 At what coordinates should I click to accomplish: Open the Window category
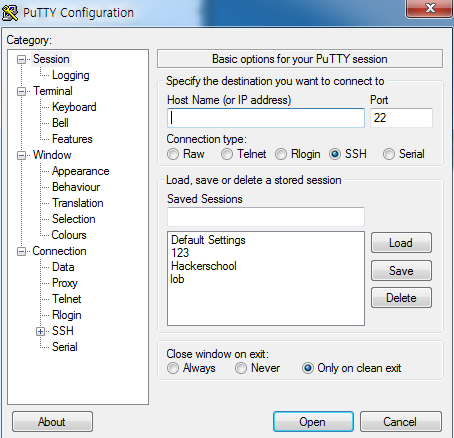(x=52, y=155)
